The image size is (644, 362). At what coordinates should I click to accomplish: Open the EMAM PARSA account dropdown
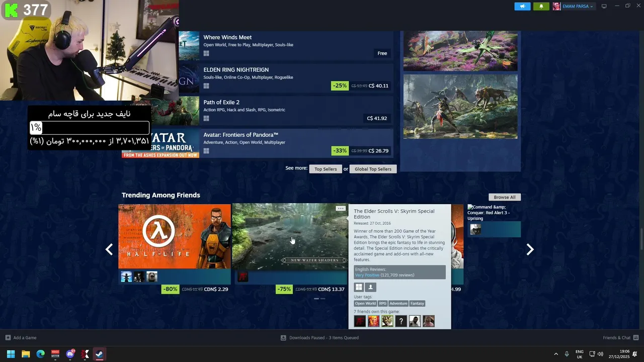(x=574, y=7)
